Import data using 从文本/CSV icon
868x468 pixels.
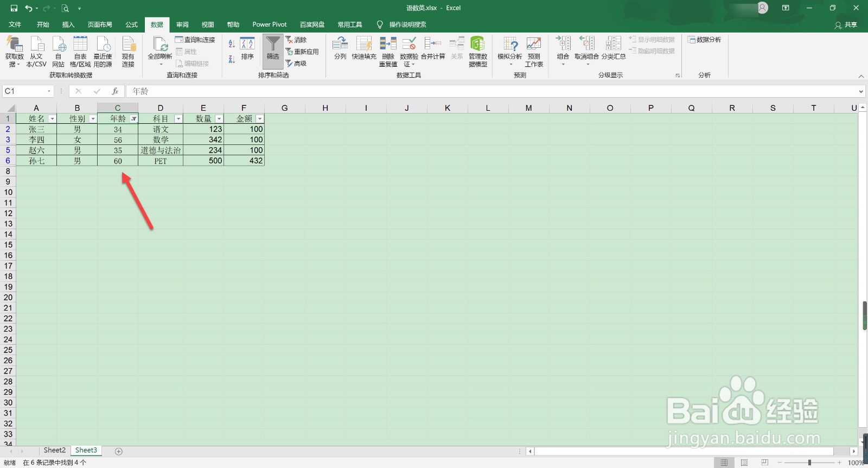click(x=36, y=52)
